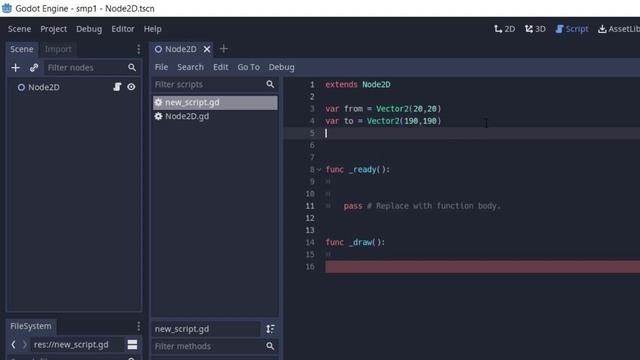Open the Scene menu
The height and width of the screenshot is (360, 640).
(19, 29)
